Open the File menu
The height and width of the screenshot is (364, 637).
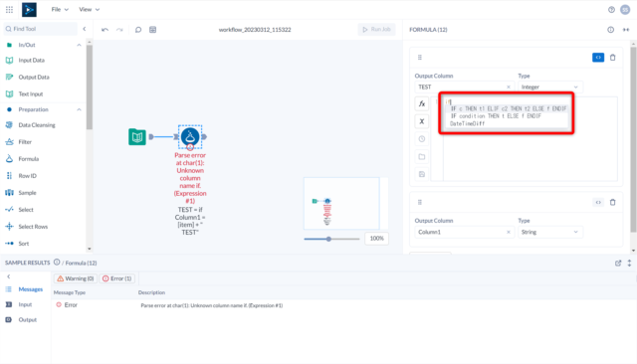tap(60, 9)
